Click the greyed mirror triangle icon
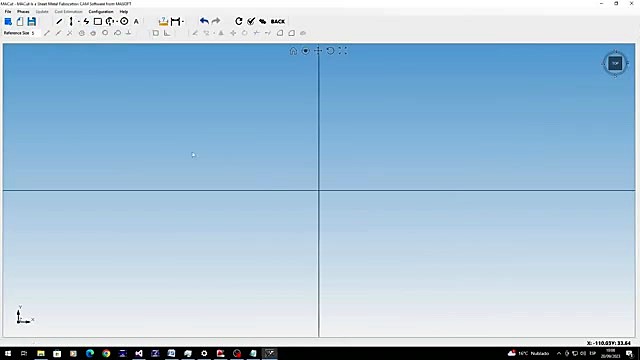This screenshot has width=640, height=360. (221, 33)
